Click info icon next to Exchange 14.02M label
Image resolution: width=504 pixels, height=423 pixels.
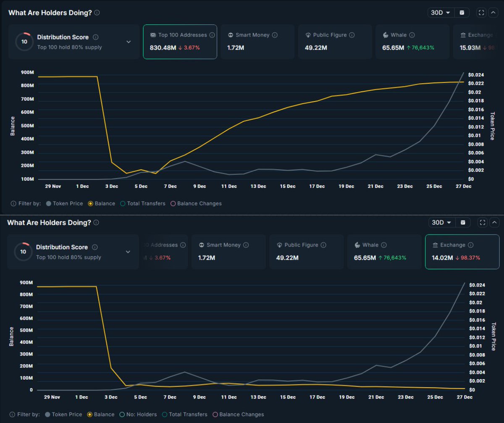pos(470,245)
